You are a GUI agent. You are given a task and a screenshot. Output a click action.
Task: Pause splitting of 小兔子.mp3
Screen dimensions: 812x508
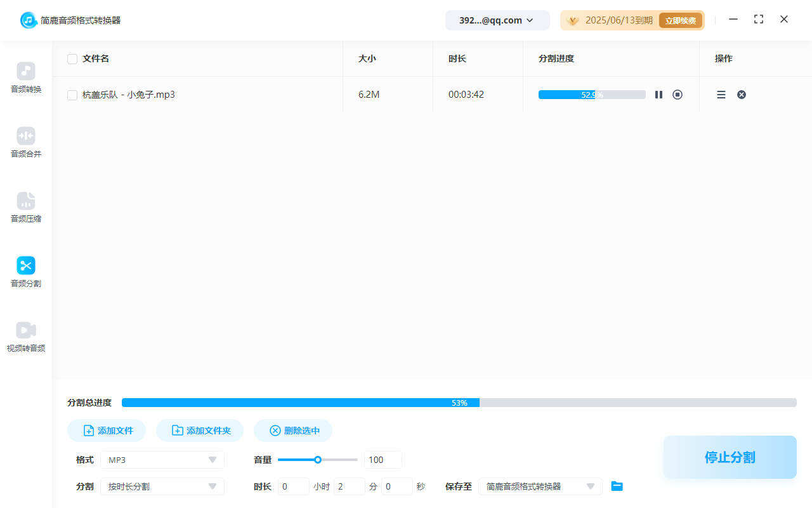(658, 94)
